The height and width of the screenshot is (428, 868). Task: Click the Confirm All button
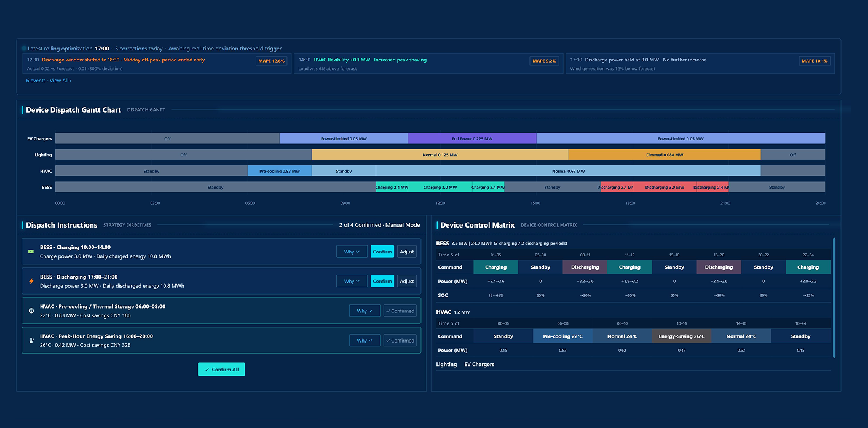[x=221, y=369]
